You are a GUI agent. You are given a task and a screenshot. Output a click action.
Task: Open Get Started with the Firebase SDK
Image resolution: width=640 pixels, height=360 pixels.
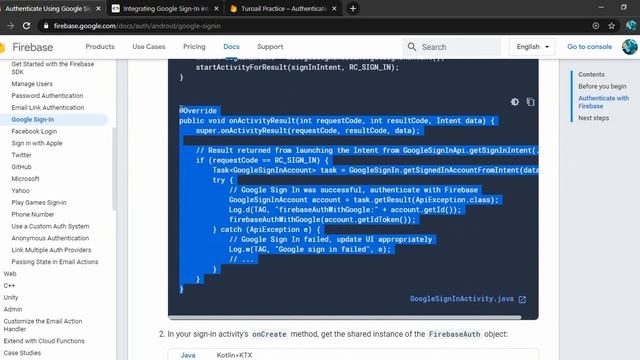53,68
